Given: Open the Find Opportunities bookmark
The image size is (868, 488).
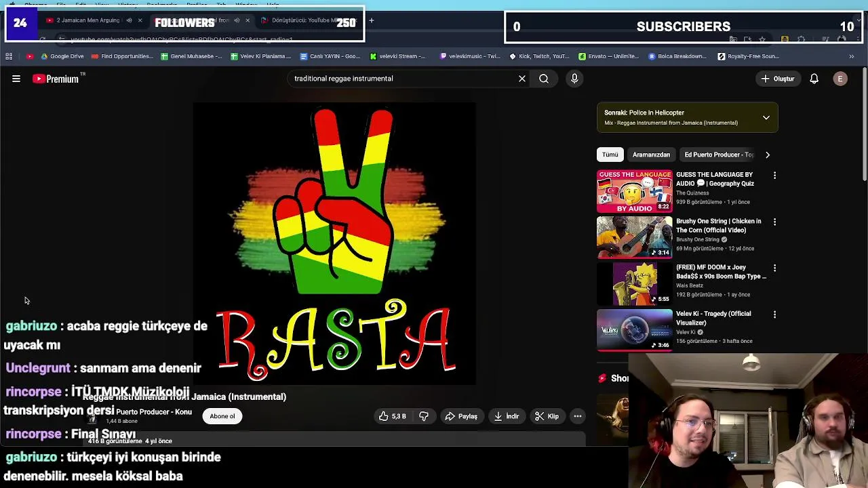Looking at the screenshot, I should [x=123, y=56].
